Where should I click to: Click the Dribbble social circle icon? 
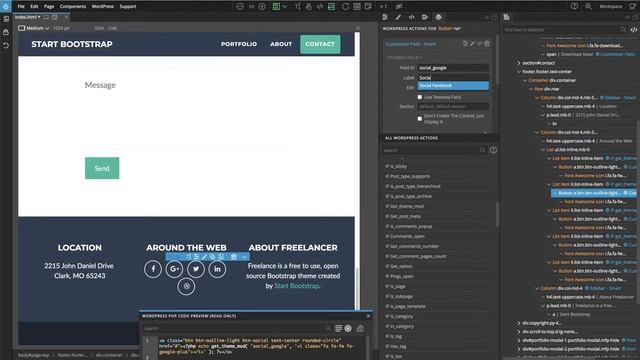tap(186, 287)
